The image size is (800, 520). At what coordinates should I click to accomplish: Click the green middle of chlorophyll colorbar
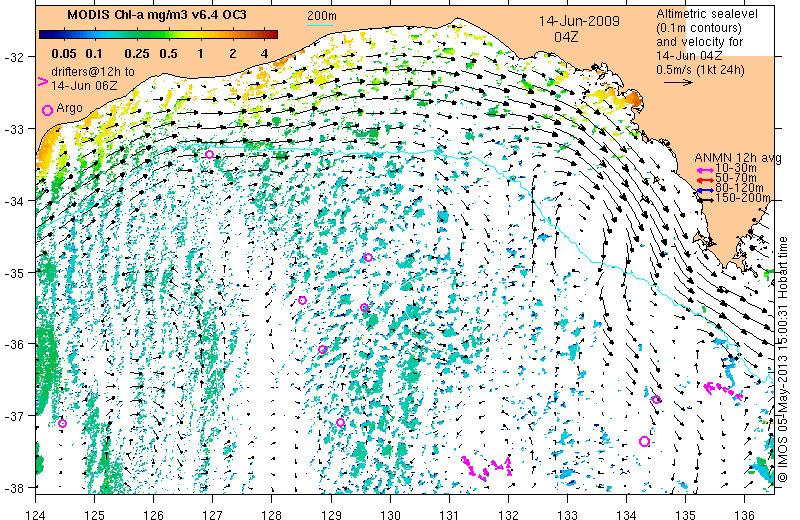[158, 35]
